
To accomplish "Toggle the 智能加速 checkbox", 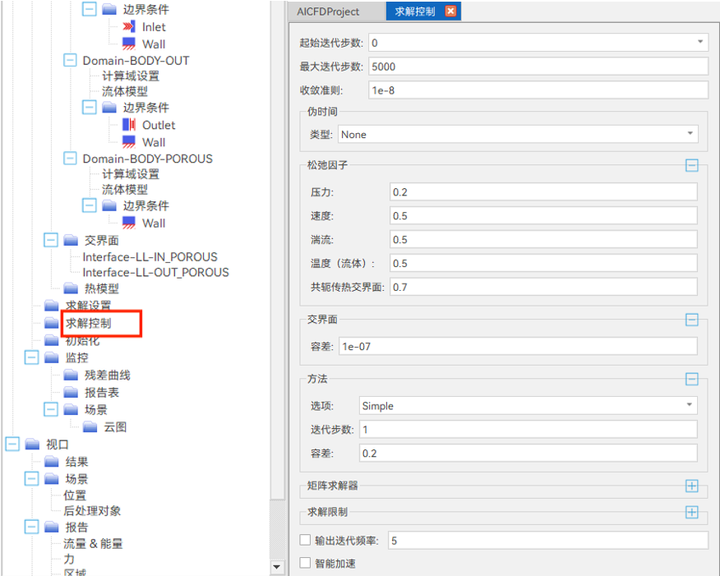I will [305, 563].
